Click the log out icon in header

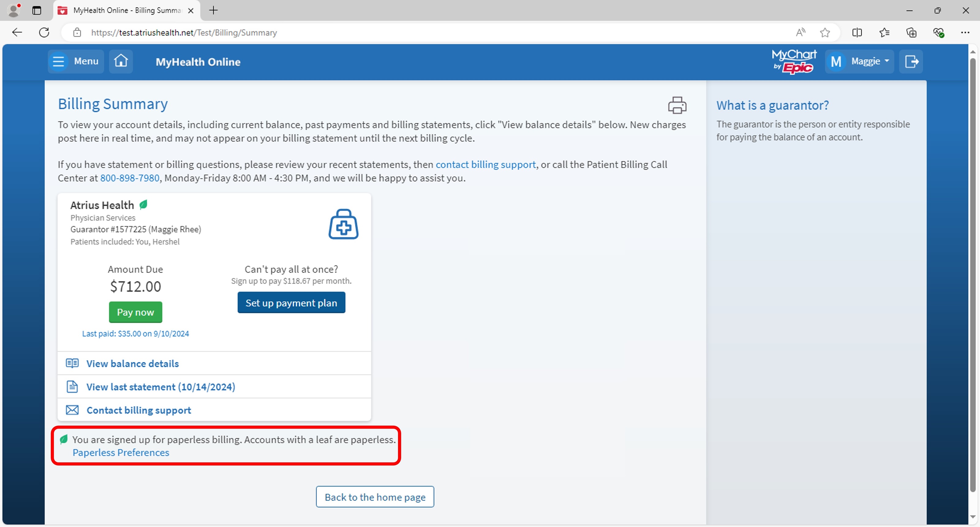click(911, 61)
